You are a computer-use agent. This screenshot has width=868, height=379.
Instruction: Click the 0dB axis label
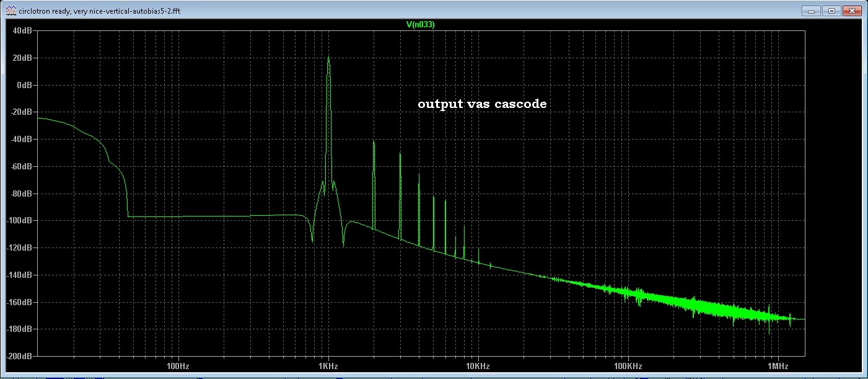coord(25,85)
